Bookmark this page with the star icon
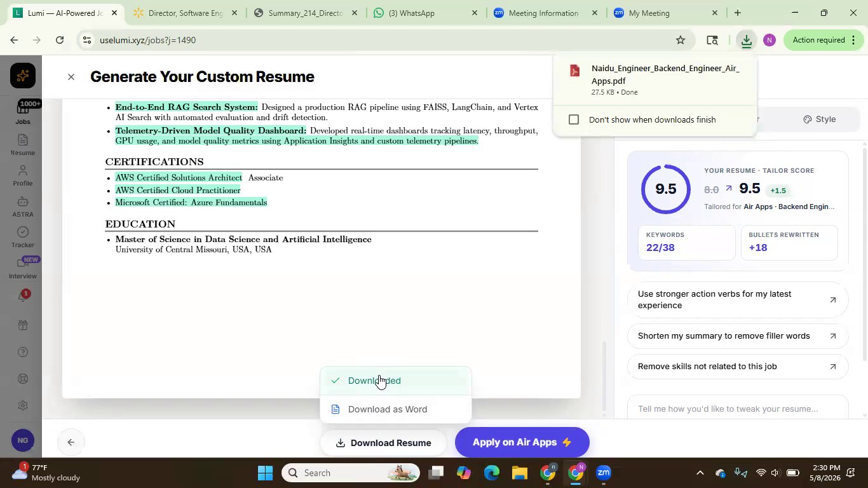This screenshot has width=868, height=488. 681,40
